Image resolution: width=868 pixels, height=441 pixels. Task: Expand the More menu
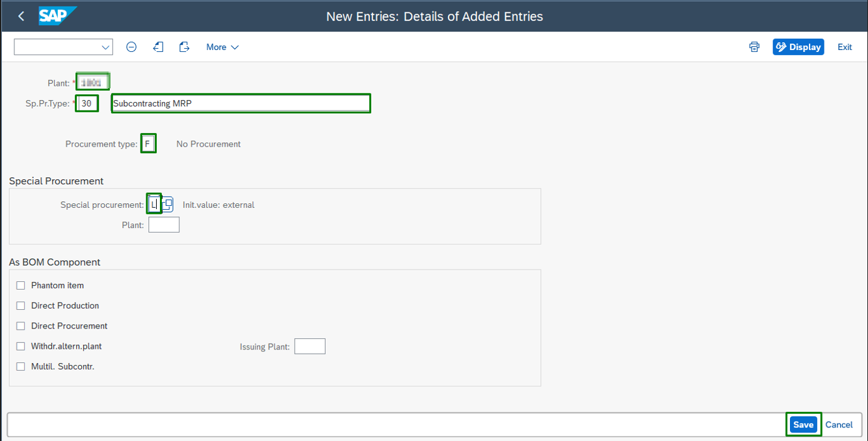pyautogui.click(x=222, y=47)
